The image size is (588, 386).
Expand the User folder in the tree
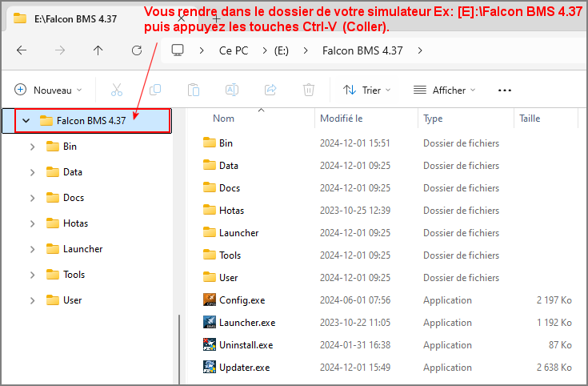point(32,300)
